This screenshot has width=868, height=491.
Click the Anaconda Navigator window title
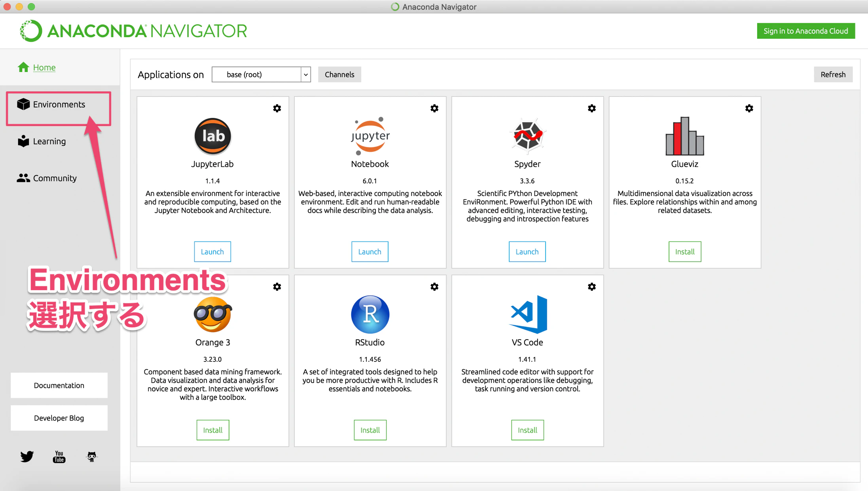(x=439, y=7)
